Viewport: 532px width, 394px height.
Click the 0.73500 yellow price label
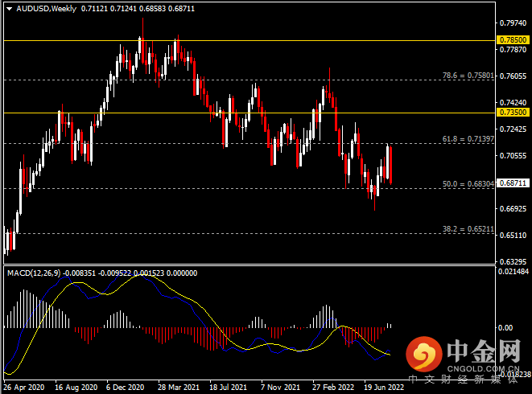(513, 113)
